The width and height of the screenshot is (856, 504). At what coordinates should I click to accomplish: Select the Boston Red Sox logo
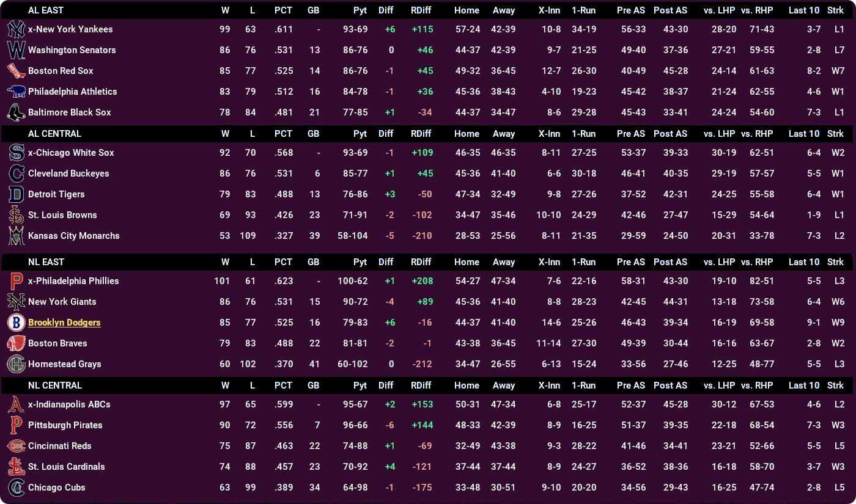(x=17, y=71)
